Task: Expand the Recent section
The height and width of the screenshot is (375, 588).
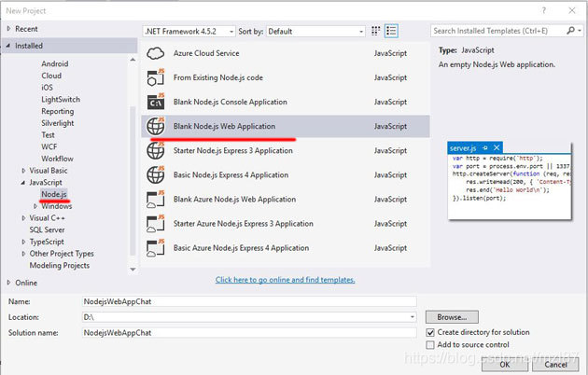Action: pyautogui.click(x=9, y=29)
